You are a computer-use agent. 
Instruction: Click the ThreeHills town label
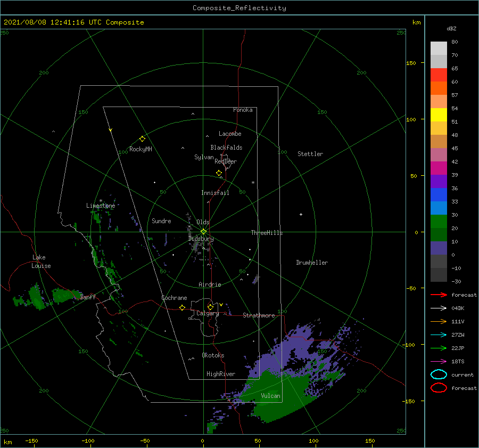(x=267, y=233)
